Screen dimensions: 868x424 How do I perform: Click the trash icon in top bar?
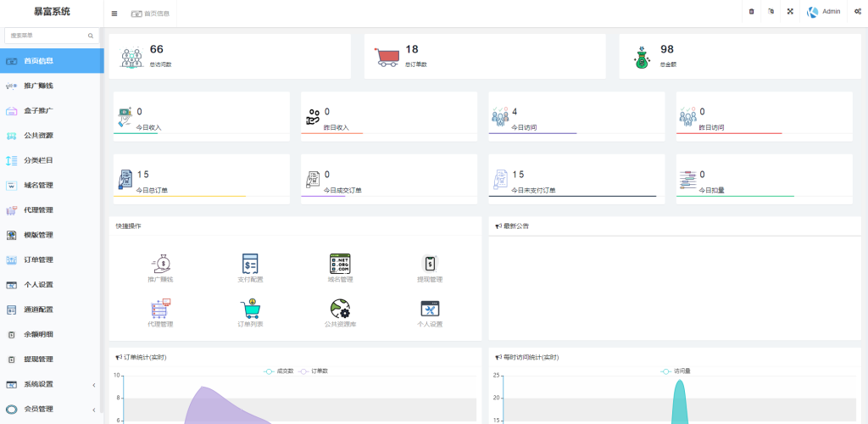[x=751, y=12]
